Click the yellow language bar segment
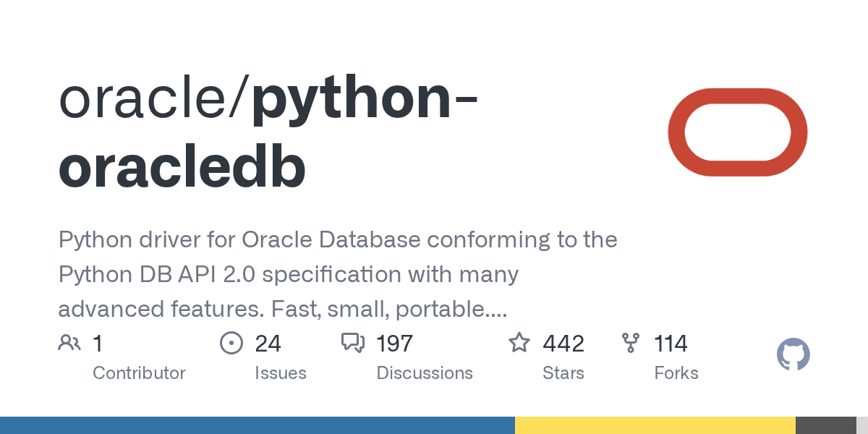The height and width of the screenshot is (434, 868). (x=655, y=425)
